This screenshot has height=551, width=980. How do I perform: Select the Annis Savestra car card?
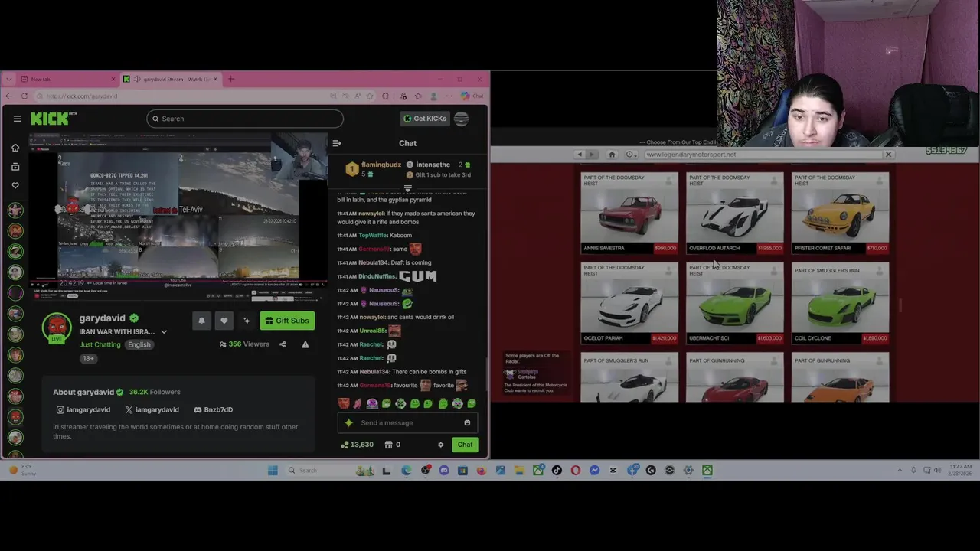coord(629,214)
